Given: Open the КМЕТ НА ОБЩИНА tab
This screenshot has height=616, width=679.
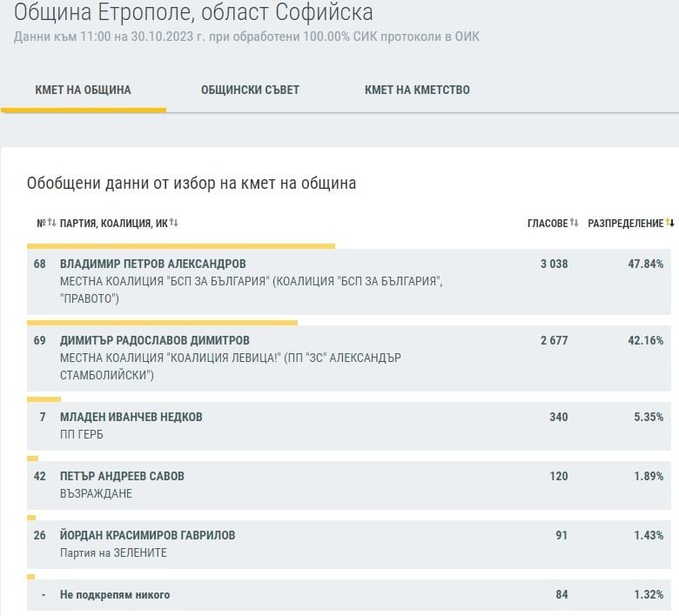Looking at the screenshot, I should tap(84, 90).
